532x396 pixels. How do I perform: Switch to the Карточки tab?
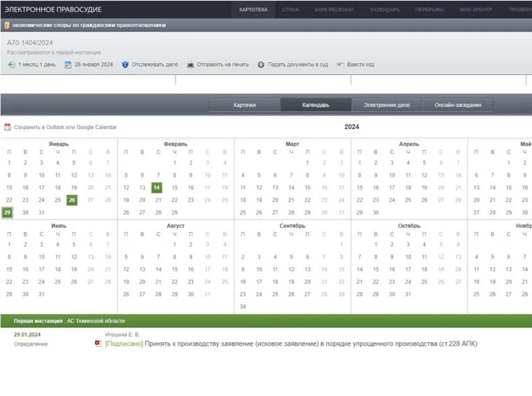(x=244, y=105)
